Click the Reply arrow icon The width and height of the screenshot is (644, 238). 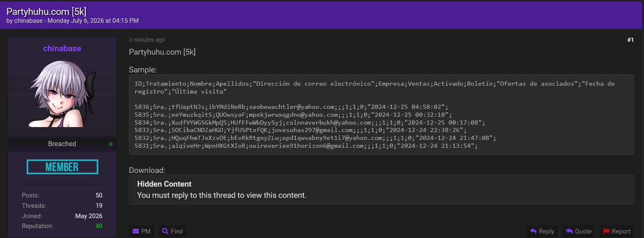(533, 231)
